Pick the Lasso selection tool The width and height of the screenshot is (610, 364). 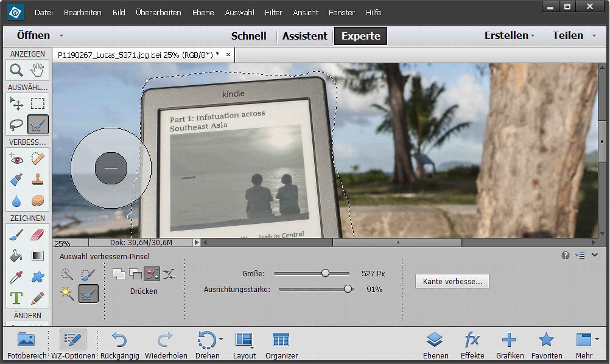pos(16,125)
